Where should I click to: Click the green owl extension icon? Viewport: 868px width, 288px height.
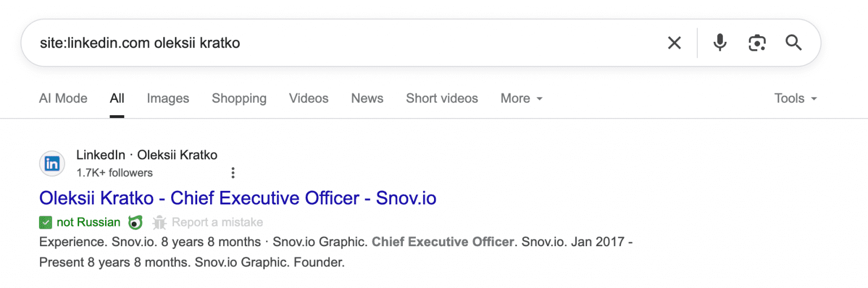[x=135, y=222]
